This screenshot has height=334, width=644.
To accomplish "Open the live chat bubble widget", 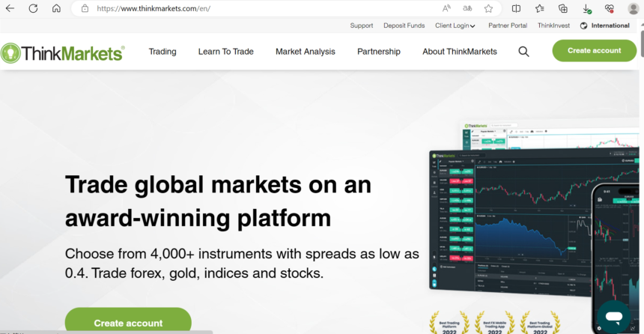I will coord(612,316).
